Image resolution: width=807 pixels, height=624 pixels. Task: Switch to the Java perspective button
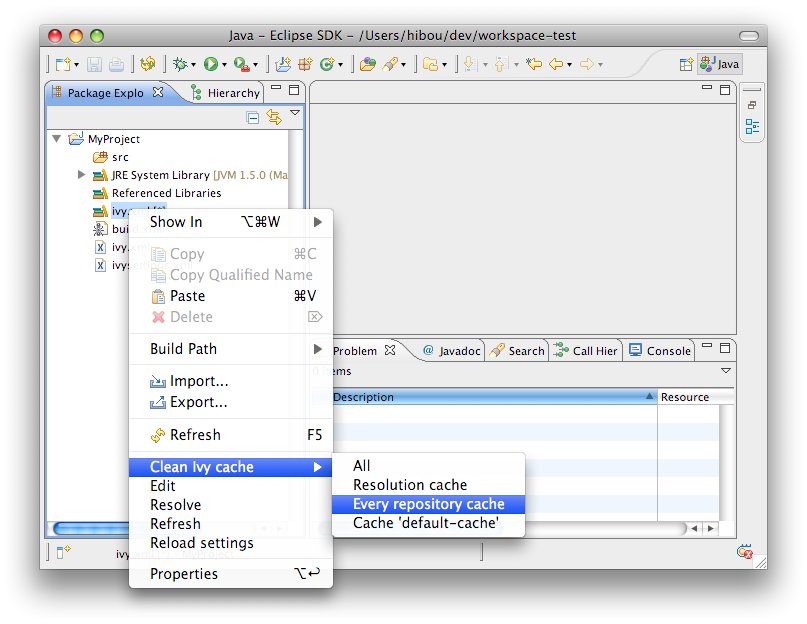tap(720, 64)
